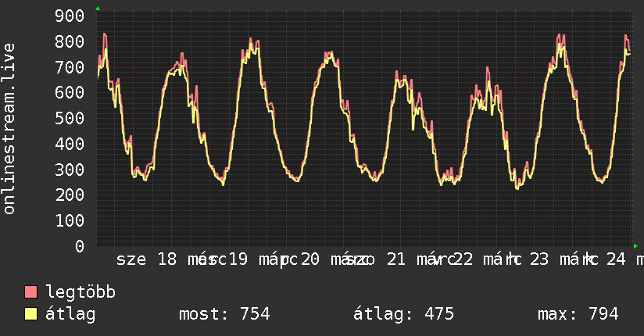Select the 23 date label on x-axis
The width and height of the screenshot is (644, 336).
coord(538,259)
